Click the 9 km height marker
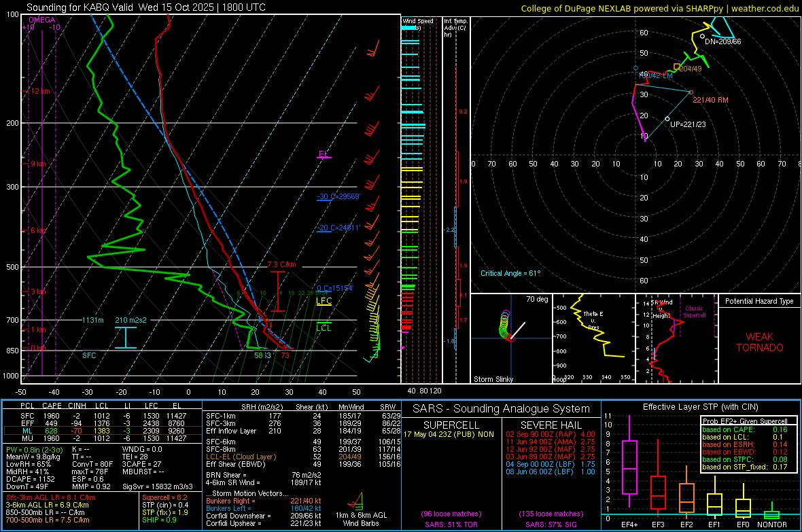The height and width of the screenshot is (532, 802). point(37,164)
